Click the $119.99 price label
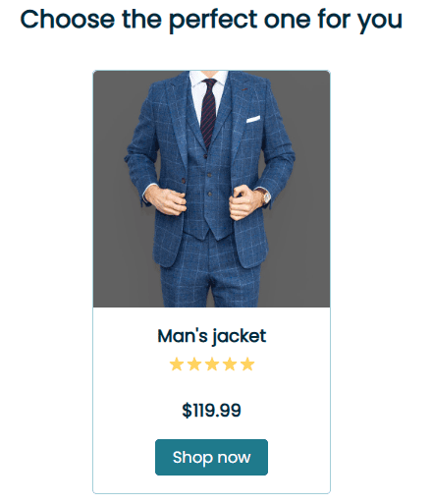432x504 pixels. pyautogui.click(x=211, y=410)
